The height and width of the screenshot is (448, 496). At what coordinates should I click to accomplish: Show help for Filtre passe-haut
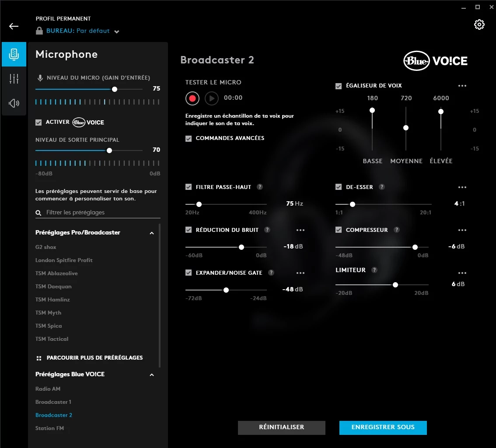[260, 187]
